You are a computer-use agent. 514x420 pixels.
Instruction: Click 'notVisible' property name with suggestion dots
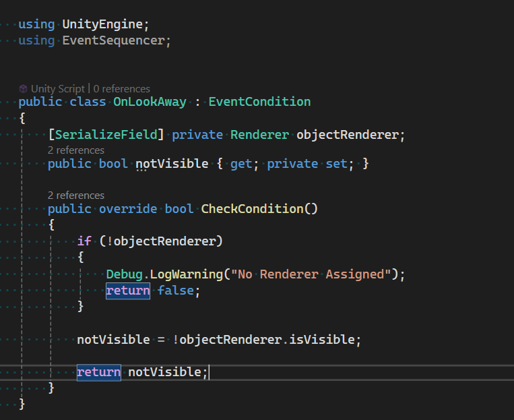coord(172,163)
